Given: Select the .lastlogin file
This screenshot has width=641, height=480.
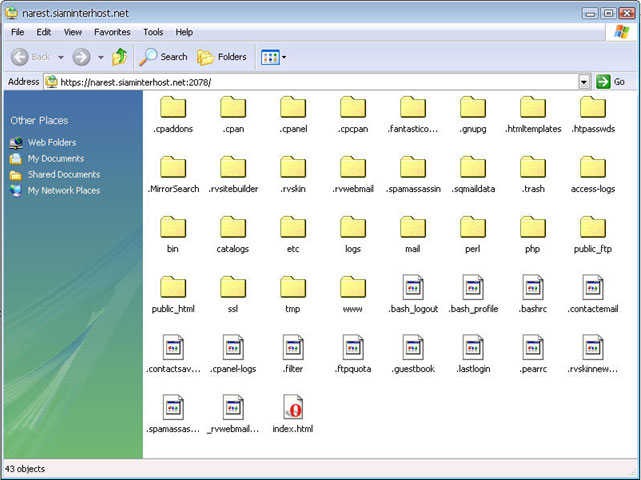Looking at the screenshot, I should click(473, 348).
